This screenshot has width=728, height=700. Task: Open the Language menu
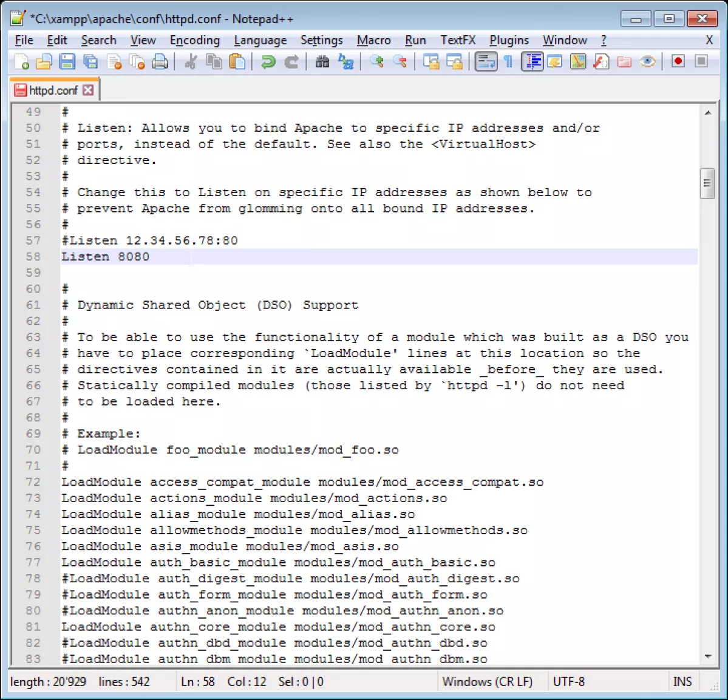pyautogui.click(x=260, y=41)
